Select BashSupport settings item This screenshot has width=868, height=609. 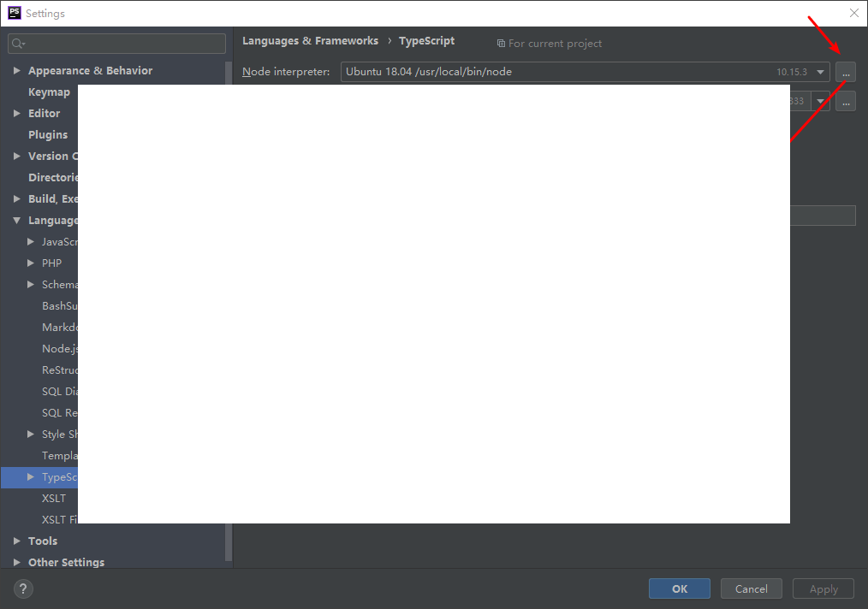(x=60, y=306)
